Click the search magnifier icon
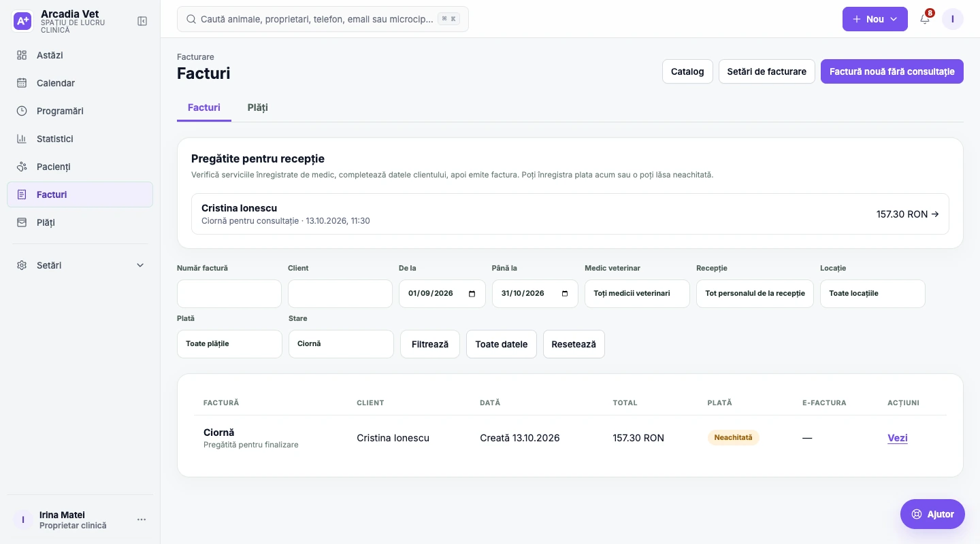The height and width of the screenshot is (544, 980). point(191,20)
